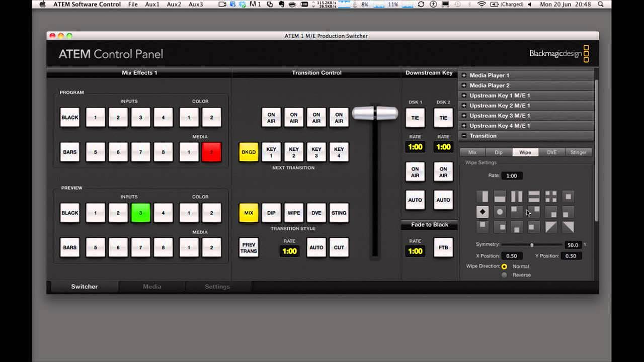Switch to the Mix transition tab
This screenshot has width=644, height=362.
[x=472, y=152]
